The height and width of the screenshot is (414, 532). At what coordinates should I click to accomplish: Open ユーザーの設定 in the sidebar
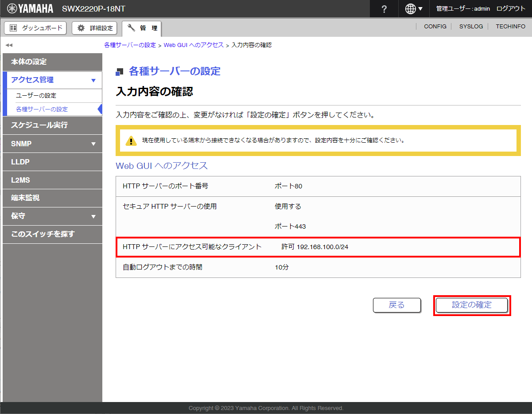tap(36, 96)
